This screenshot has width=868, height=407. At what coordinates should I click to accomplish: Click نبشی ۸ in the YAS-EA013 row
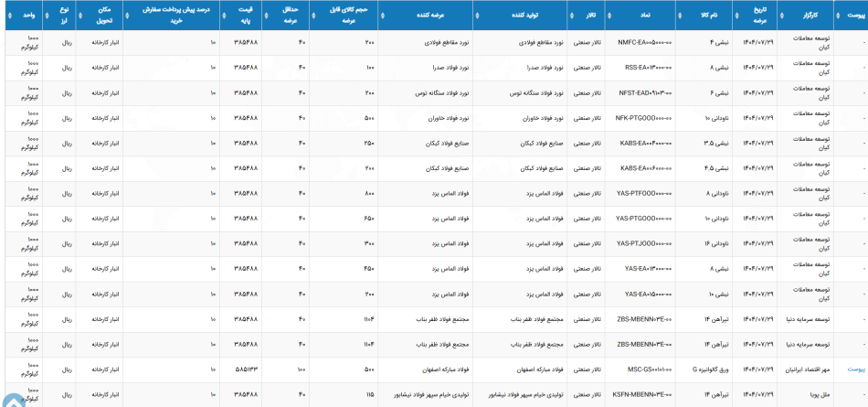click(x=722, y=269)
